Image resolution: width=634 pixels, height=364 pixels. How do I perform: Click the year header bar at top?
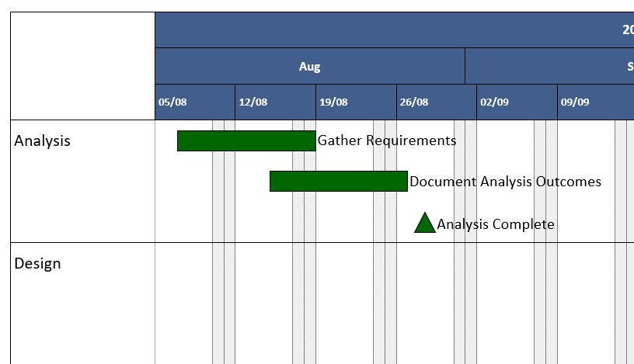(394, 29)
